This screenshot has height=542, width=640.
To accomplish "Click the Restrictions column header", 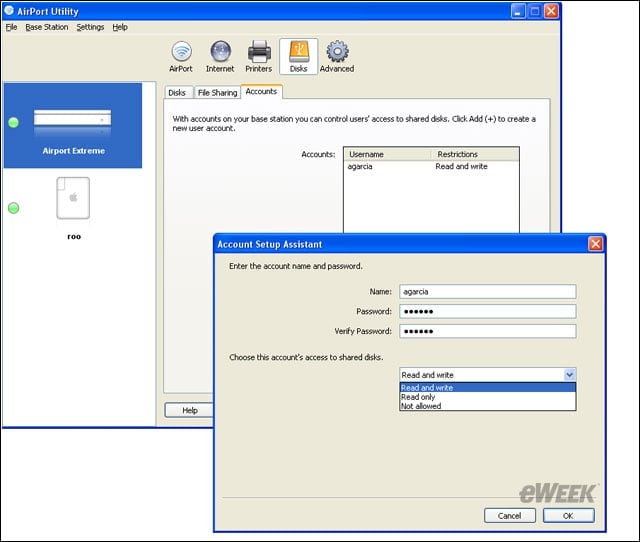I will tap(475, 154).
